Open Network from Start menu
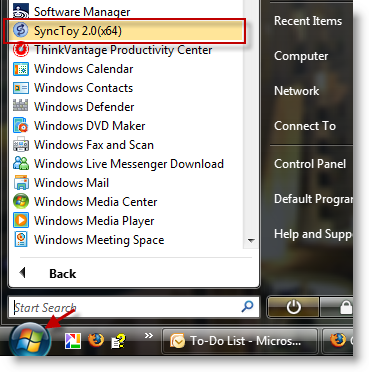Screen dimensions: 369x372 click(296, 91)
